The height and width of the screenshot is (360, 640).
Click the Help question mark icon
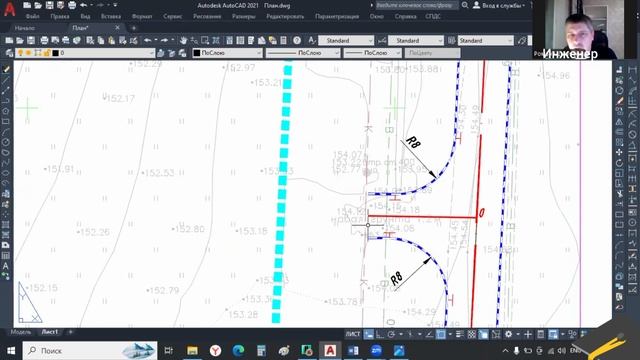(x=297, y=40)
